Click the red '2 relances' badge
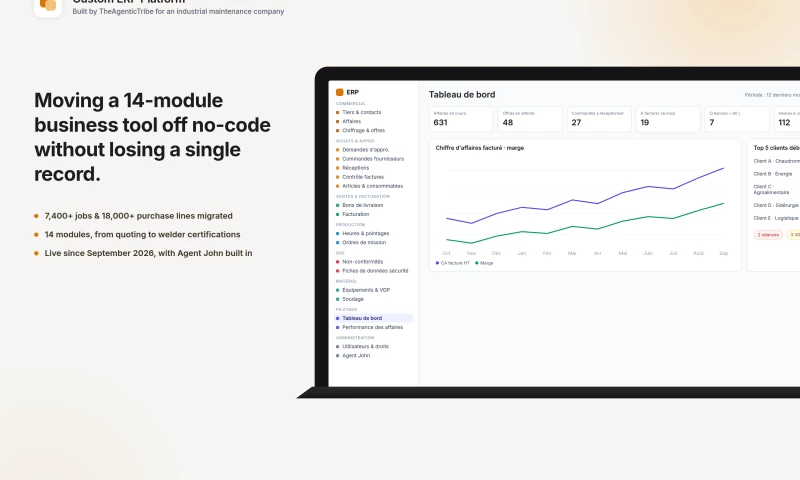 (x=768, y=235)
